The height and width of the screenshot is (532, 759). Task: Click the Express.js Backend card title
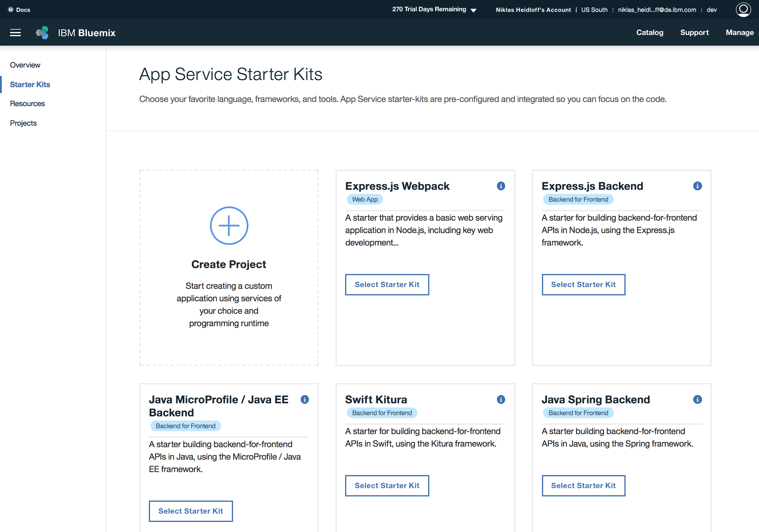(592, 186)
